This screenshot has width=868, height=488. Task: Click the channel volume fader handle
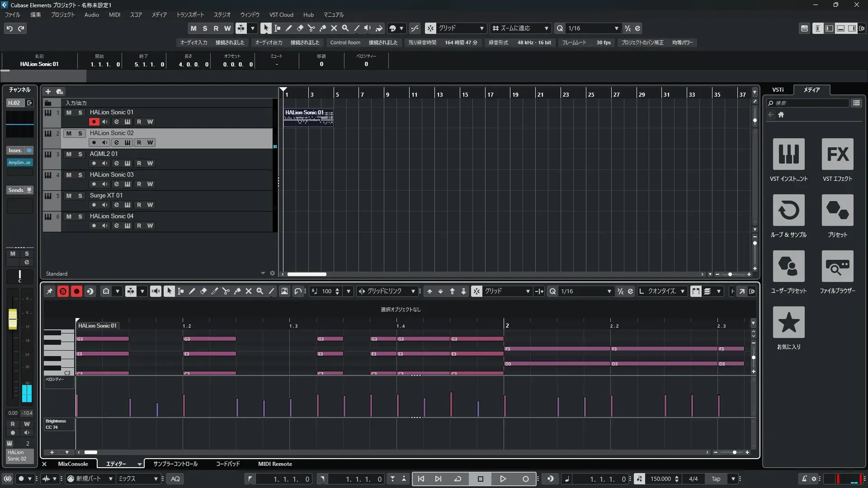tap(13, 319)
